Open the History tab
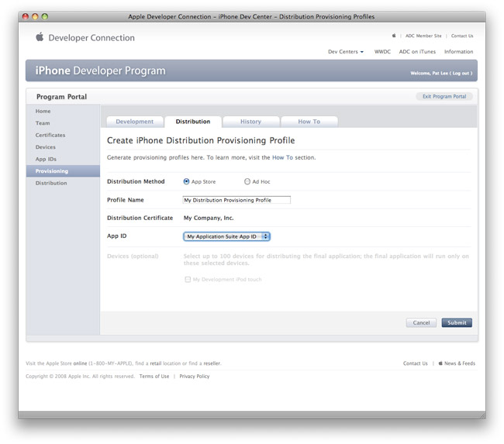 coord(250,122)
